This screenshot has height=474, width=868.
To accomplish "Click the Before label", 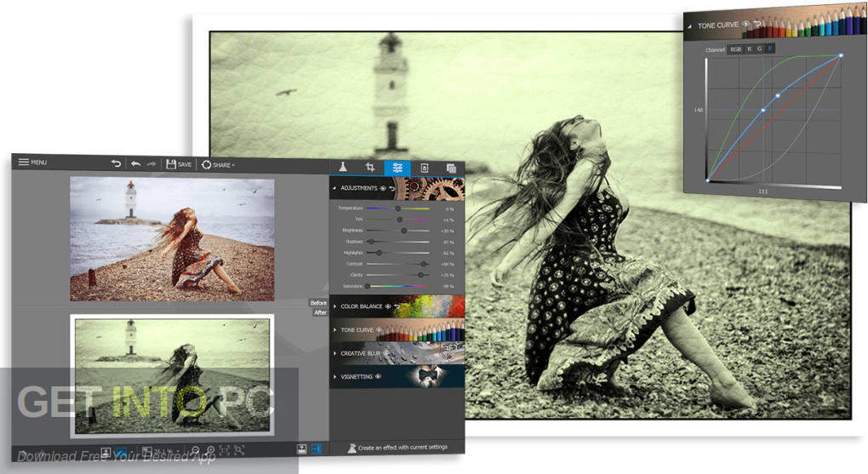I will (x=318, y=303).
